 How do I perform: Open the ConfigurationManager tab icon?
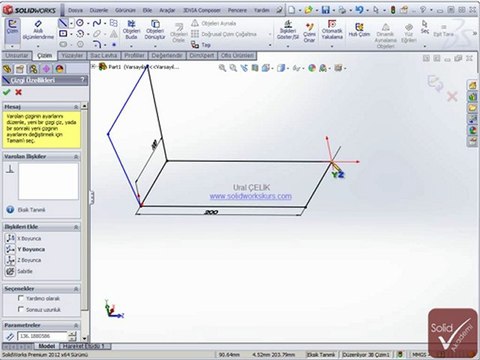tap(33, 69)
